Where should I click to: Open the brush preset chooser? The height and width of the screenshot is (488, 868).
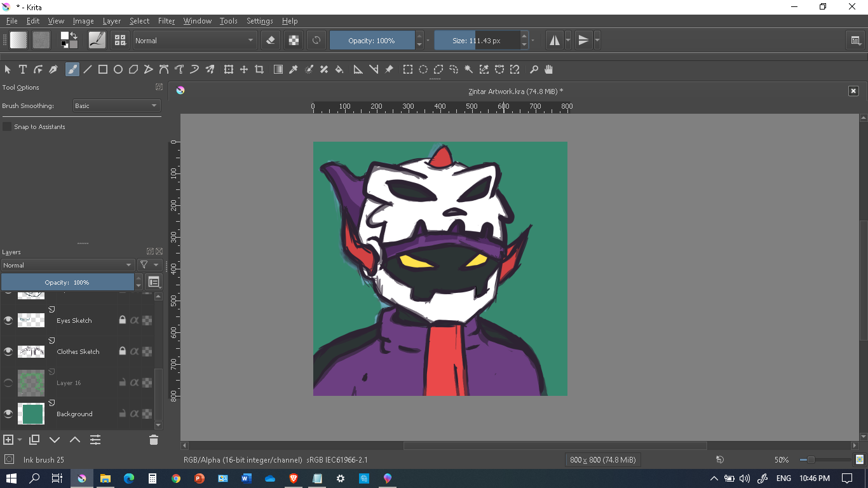click(x=120, y=40)
